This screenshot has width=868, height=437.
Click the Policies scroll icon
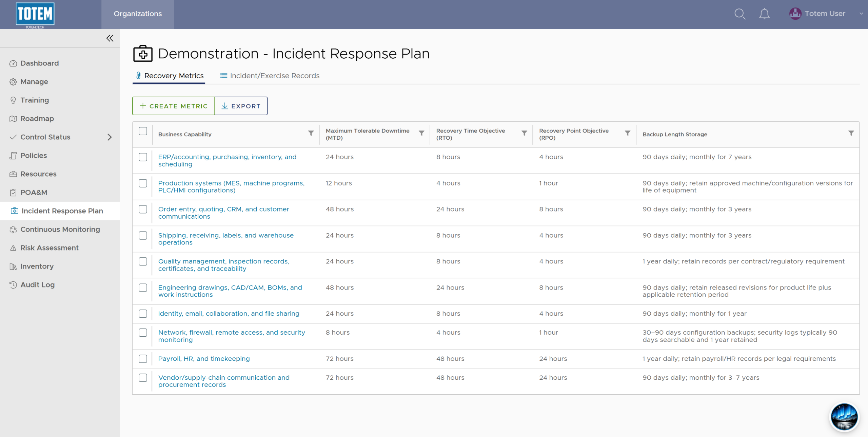13,156
